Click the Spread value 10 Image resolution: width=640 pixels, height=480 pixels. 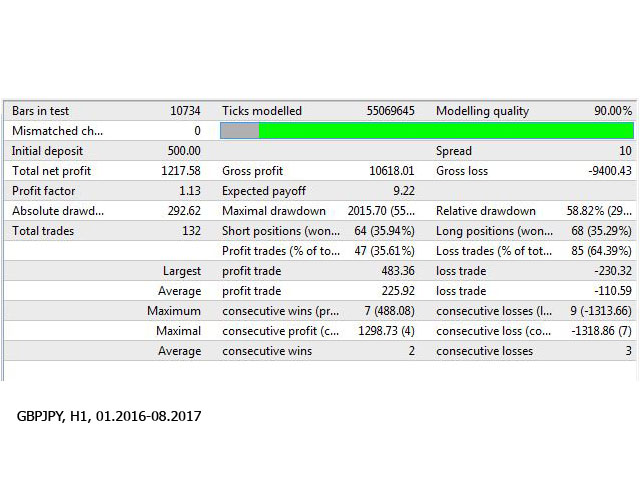click(x=624, y=151)
